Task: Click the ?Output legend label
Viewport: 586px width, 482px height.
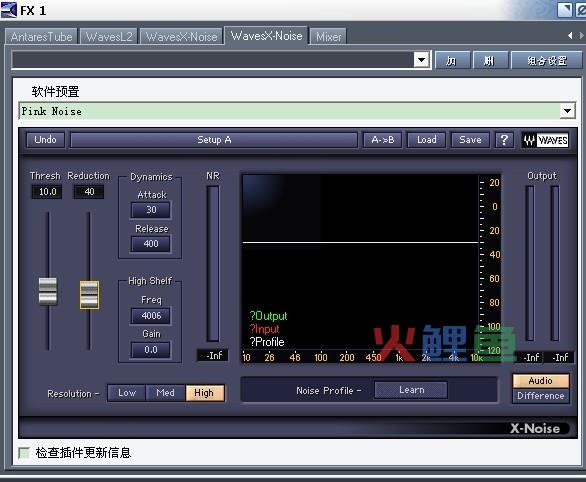Action: (x=268, y=316)
